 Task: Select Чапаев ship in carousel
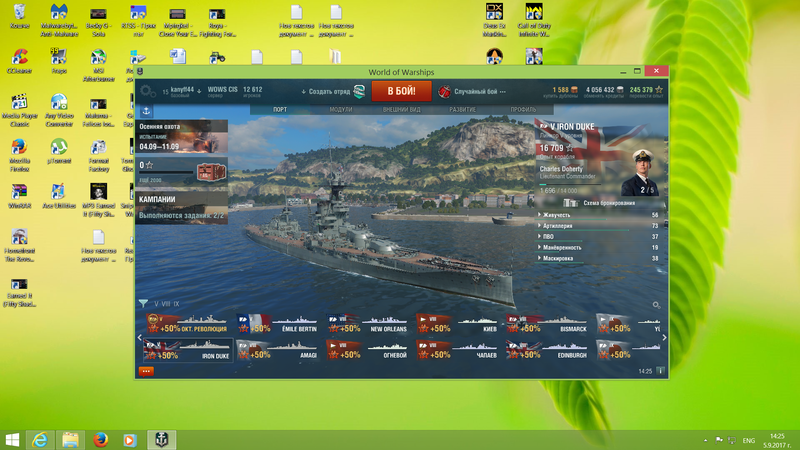458,350
